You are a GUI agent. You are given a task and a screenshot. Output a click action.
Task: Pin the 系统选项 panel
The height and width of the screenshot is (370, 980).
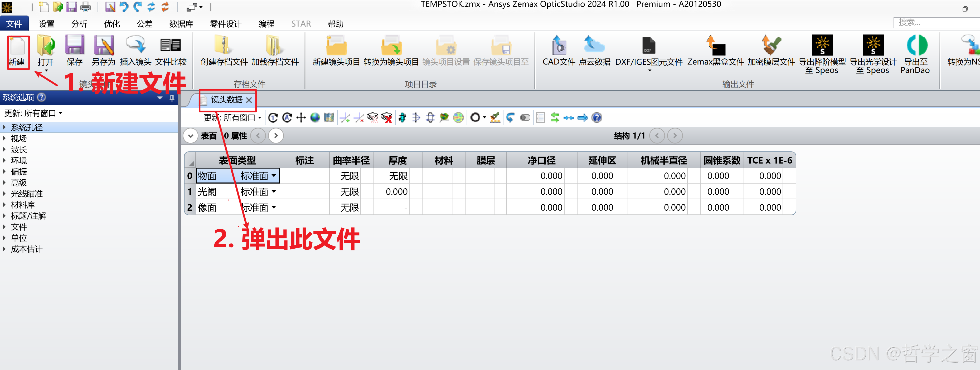tap(172, 98)
